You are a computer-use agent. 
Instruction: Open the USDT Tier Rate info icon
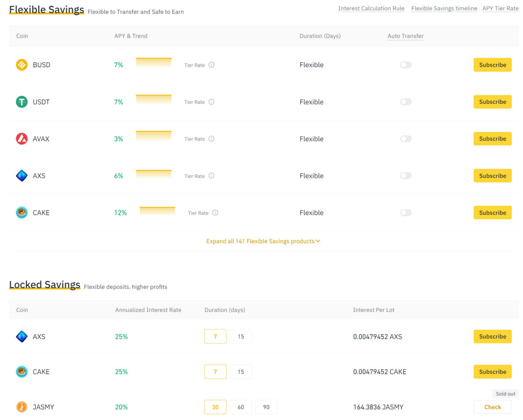tap(211, 102)
